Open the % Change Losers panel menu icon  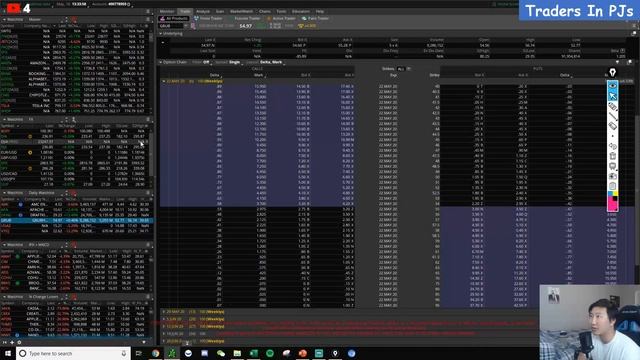(148, 297)
